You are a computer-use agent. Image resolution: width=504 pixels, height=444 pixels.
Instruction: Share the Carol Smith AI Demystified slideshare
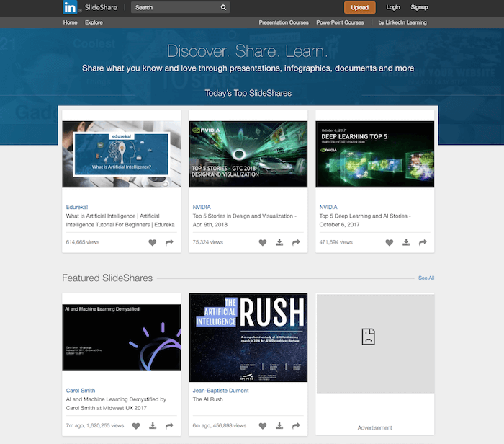point(169,426)
